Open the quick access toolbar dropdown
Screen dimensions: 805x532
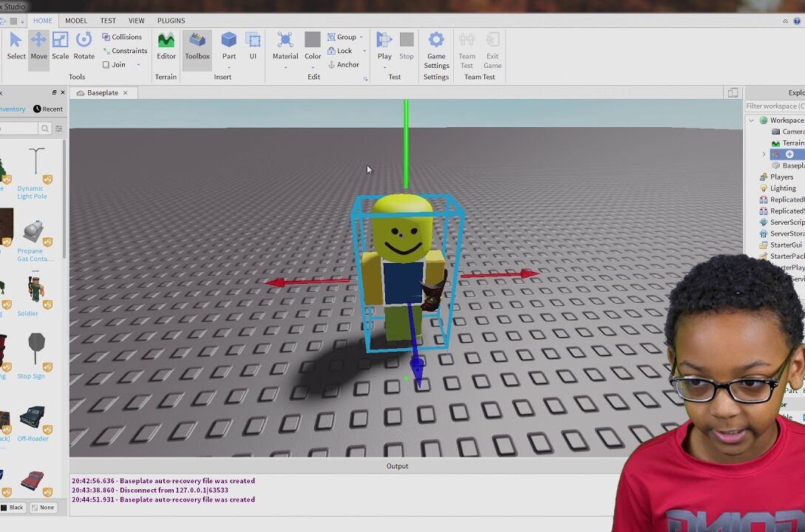coord(23,21)
